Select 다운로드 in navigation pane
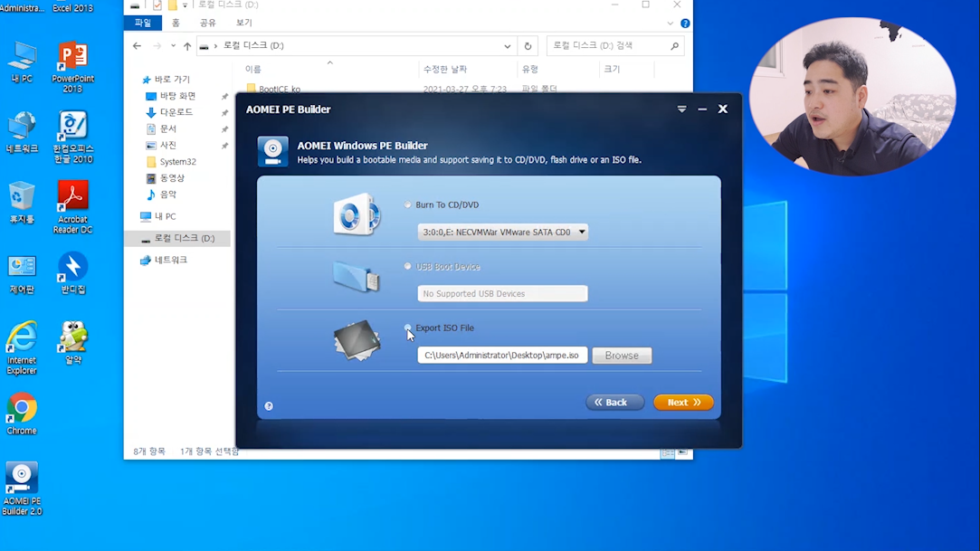The image size is (980, 551). click(169, 112)
